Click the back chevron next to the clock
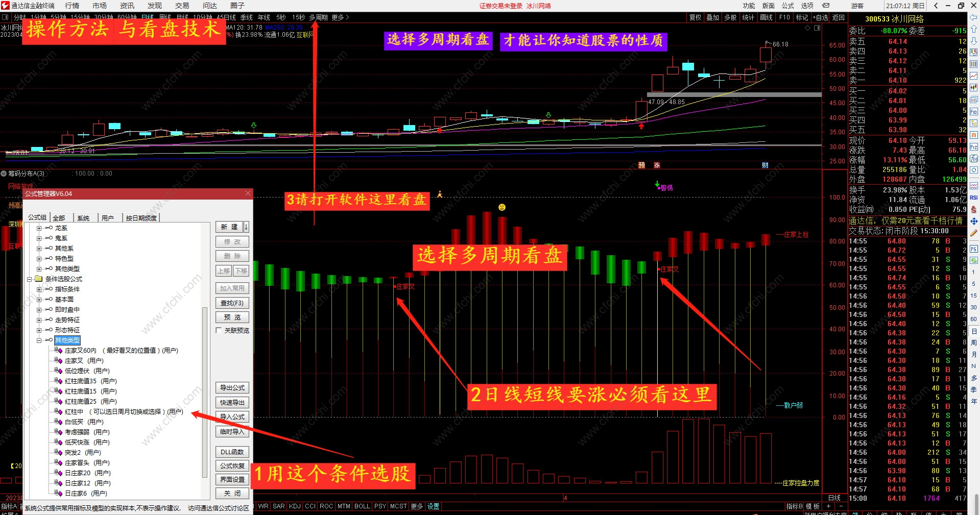The image size is (980, 515). click(936, 6)
